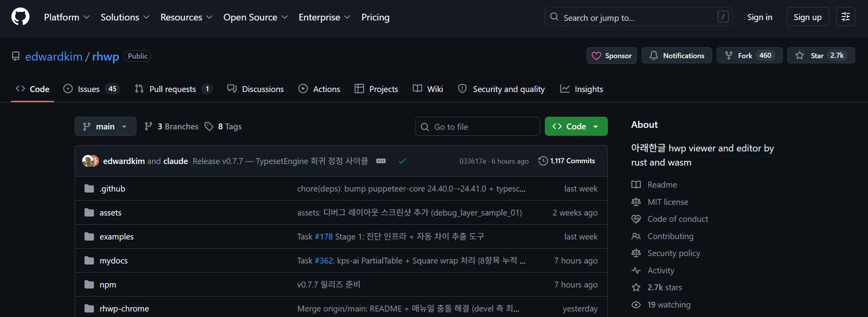Open the main branch dropdown
The height and width of the screenshot is (317, 868).
(105, 126)
